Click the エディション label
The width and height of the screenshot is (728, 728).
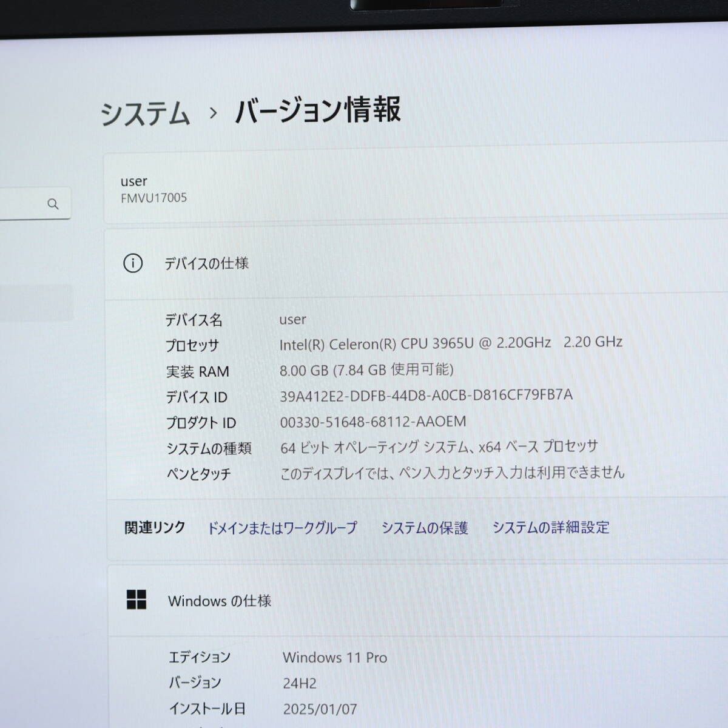[x=200, y=658]
